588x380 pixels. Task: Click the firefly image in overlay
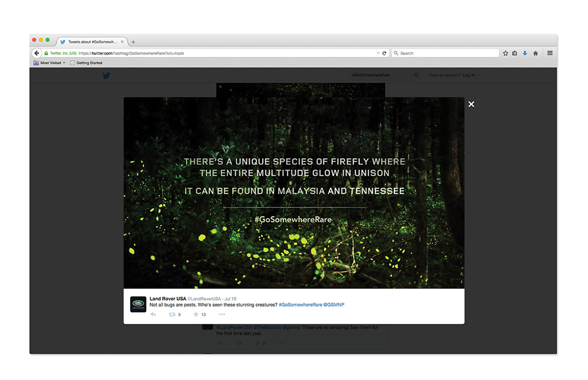coord(294,192)
